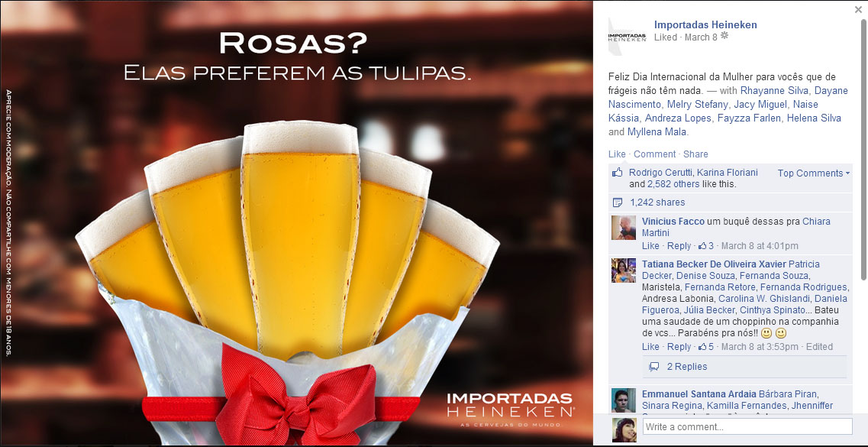Like the Importadas Heineken post
This screenshot has width=868, height=447.
tap(617, 154)
